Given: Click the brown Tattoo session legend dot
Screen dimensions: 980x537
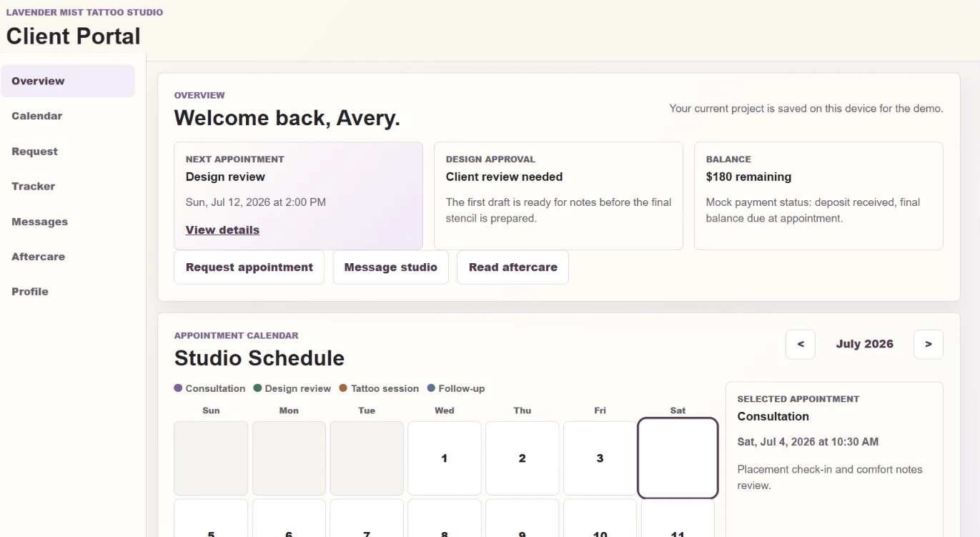Looking at the screenshot, I should (x=343, y=388).
